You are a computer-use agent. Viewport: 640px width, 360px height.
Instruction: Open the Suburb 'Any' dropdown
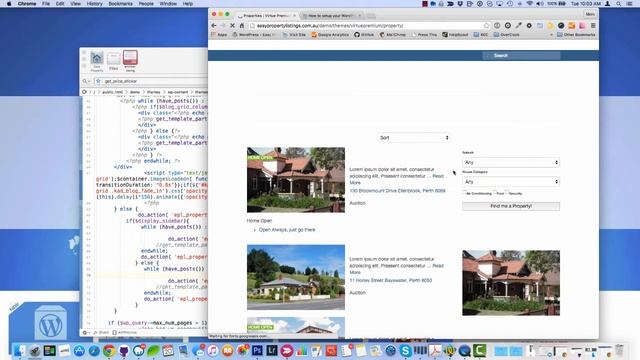pos(511,162)
